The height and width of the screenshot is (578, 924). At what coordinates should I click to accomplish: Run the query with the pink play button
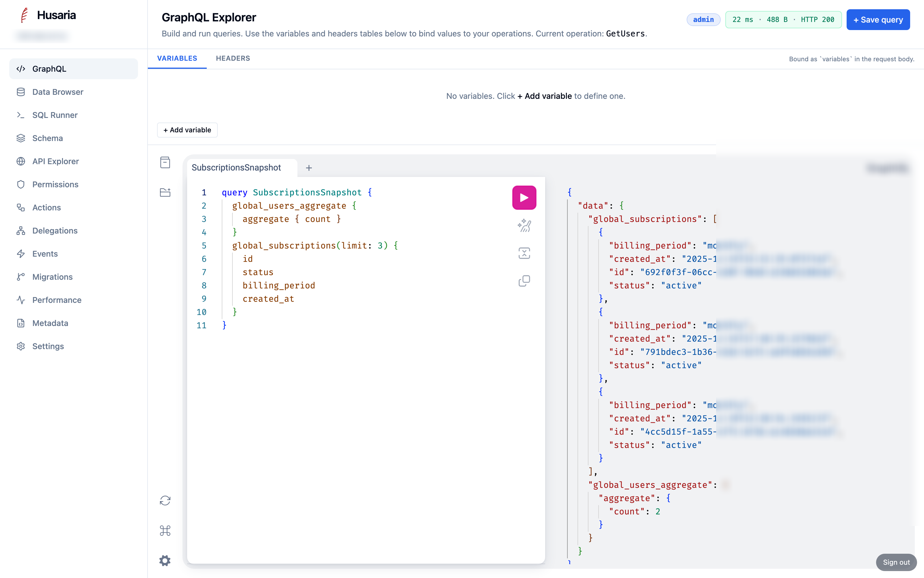524,198
